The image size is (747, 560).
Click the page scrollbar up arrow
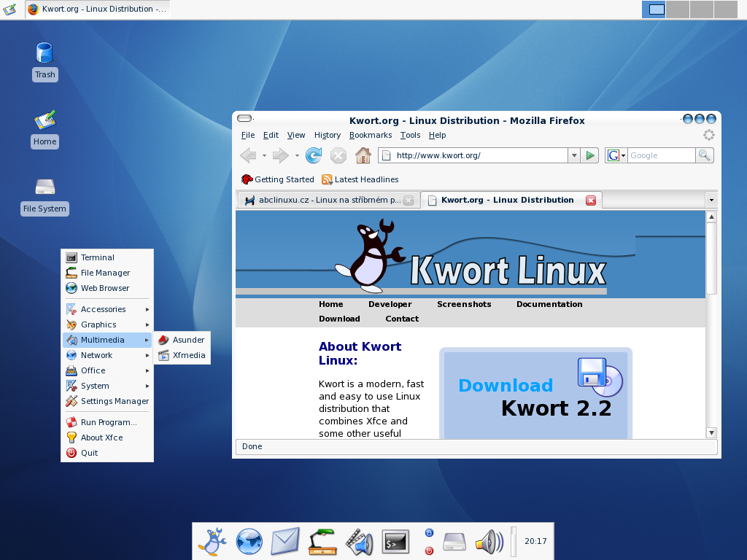pos(711,217)
